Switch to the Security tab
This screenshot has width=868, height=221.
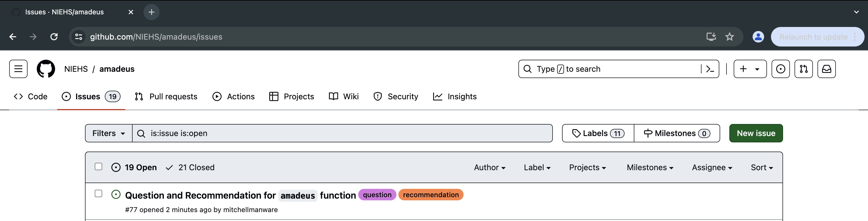(396, 97)
